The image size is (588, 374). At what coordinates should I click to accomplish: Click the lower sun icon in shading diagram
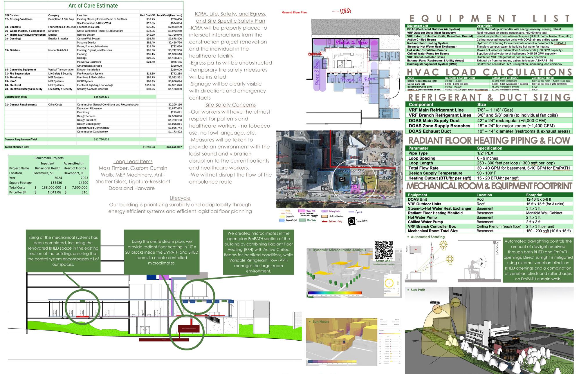coord(450,259)
